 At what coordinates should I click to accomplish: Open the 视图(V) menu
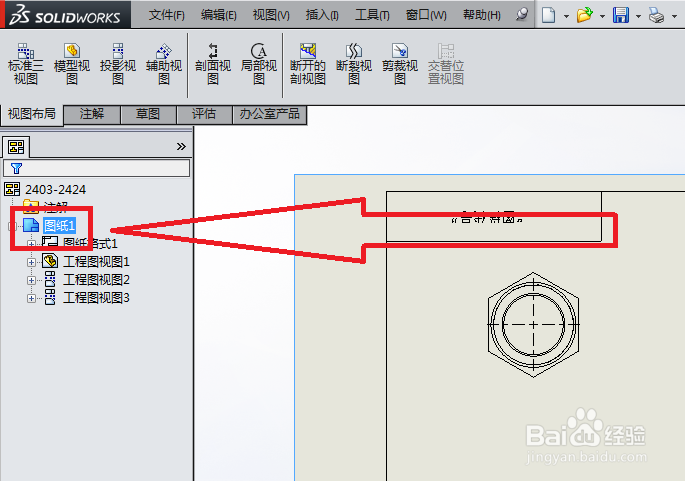(x=271, y=15)
